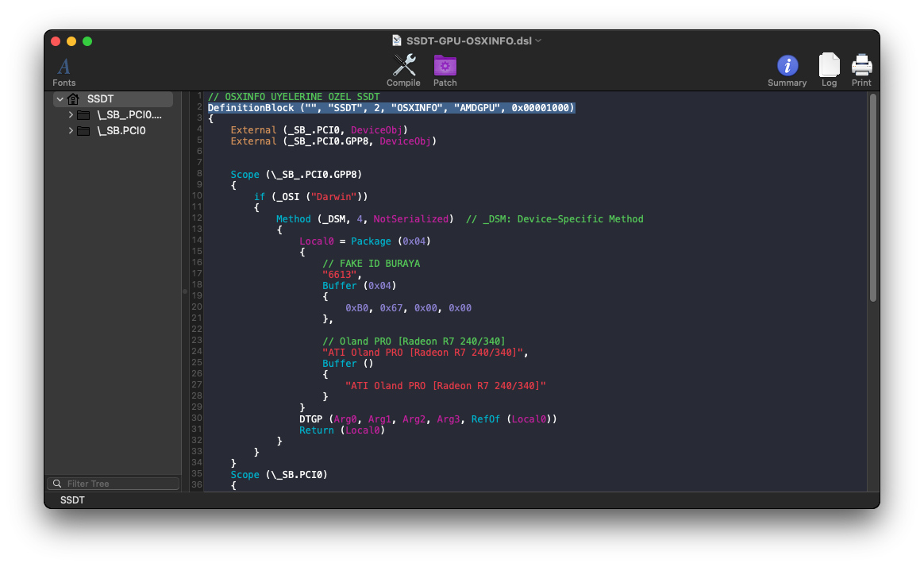Select the \_SB.PCI0 tree item
924x567 pixels.
(x=121, y=131)
